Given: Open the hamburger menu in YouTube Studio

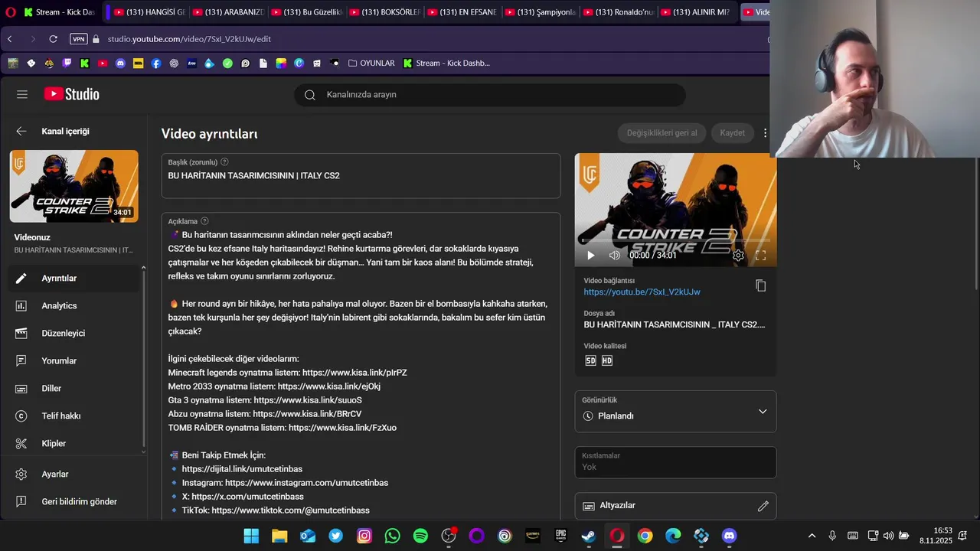Looking at the screenshot, I should 22,94.
